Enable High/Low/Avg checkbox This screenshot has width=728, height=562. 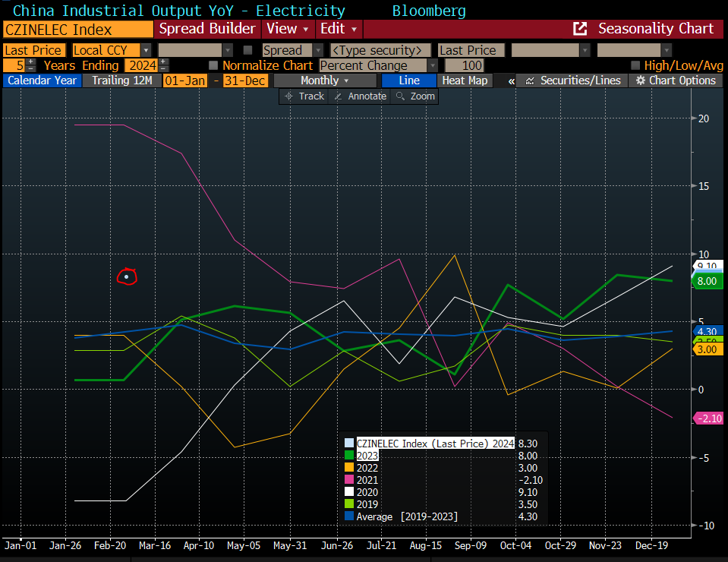[x=635, y=65]
